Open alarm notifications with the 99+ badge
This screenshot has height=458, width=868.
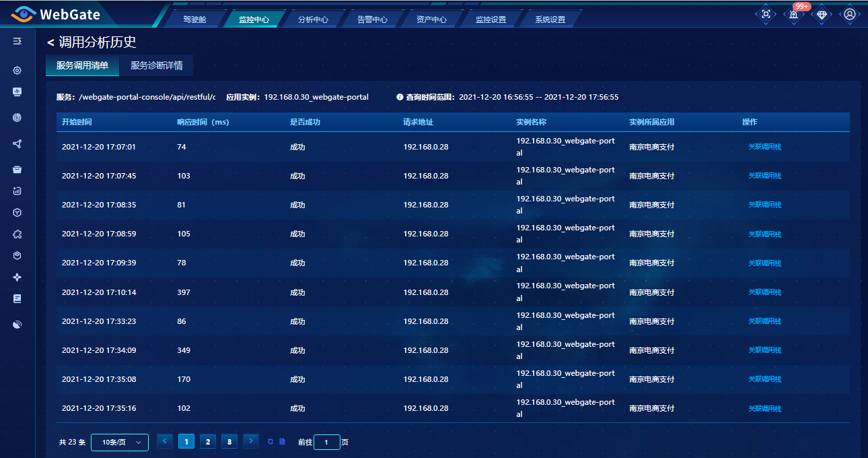(794, 14)
